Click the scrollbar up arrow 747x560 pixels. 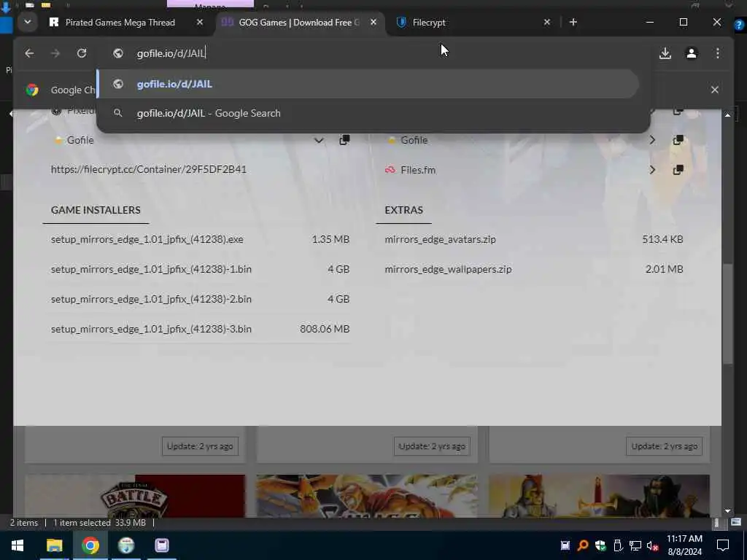click(727, 114)
